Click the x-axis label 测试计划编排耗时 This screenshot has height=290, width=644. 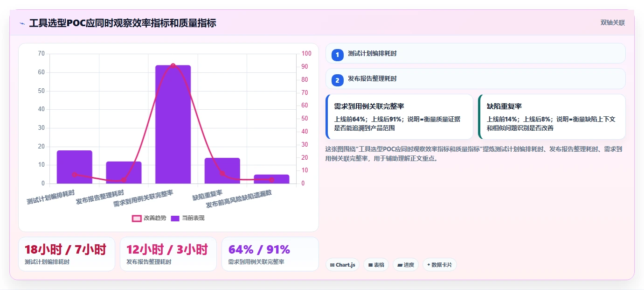[x=51, y=197]
